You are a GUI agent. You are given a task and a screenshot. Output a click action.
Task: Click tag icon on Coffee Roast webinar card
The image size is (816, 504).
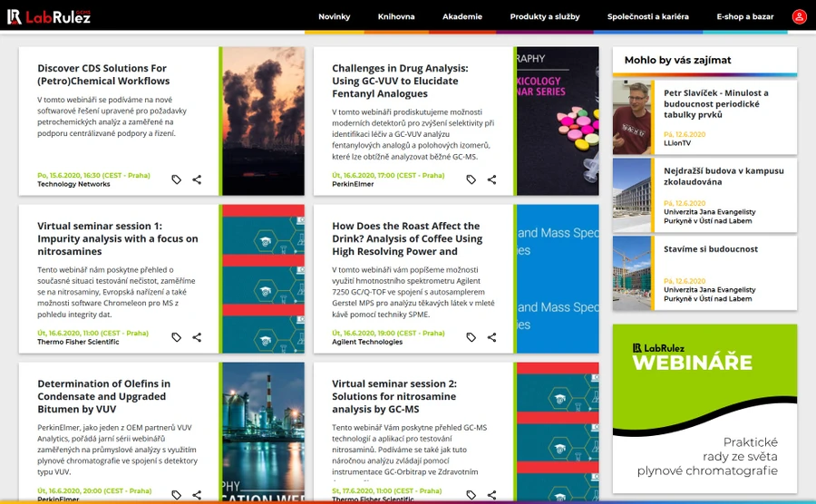471,337
